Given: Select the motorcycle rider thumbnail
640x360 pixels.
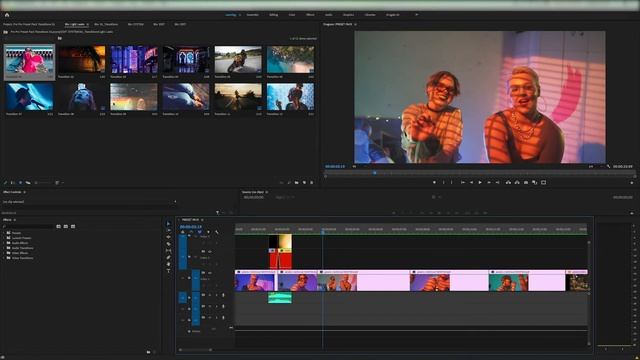Looking at the screenshot, I should pos(238,60).
